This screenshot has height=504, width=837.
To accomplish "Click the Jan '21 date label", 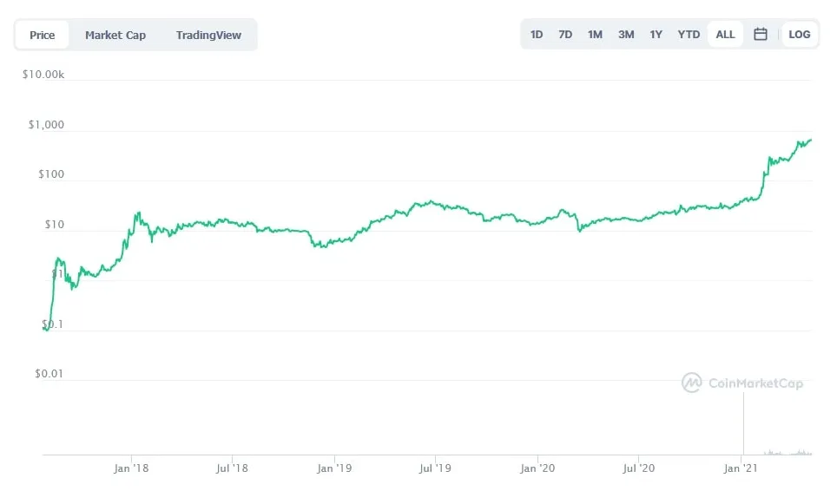I will pos(739,468).
